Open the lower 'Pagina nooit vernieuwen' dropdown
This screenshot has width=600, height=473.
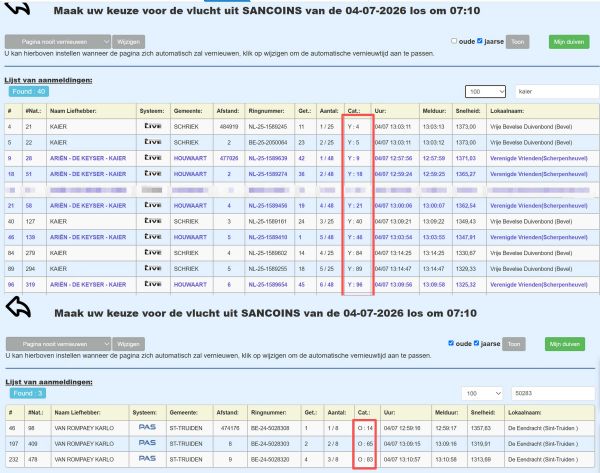pos(59,344)
